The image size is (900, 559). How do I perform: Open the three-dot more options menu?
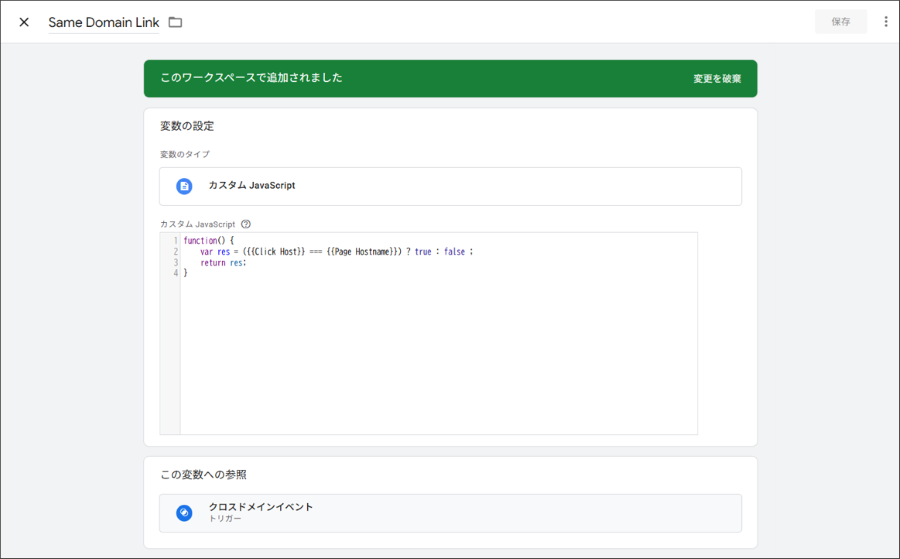coord(886,22)
